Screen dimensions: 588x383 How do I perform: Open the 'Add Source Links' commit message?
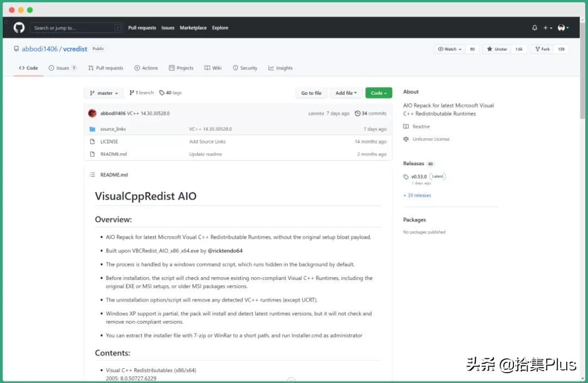207,142
